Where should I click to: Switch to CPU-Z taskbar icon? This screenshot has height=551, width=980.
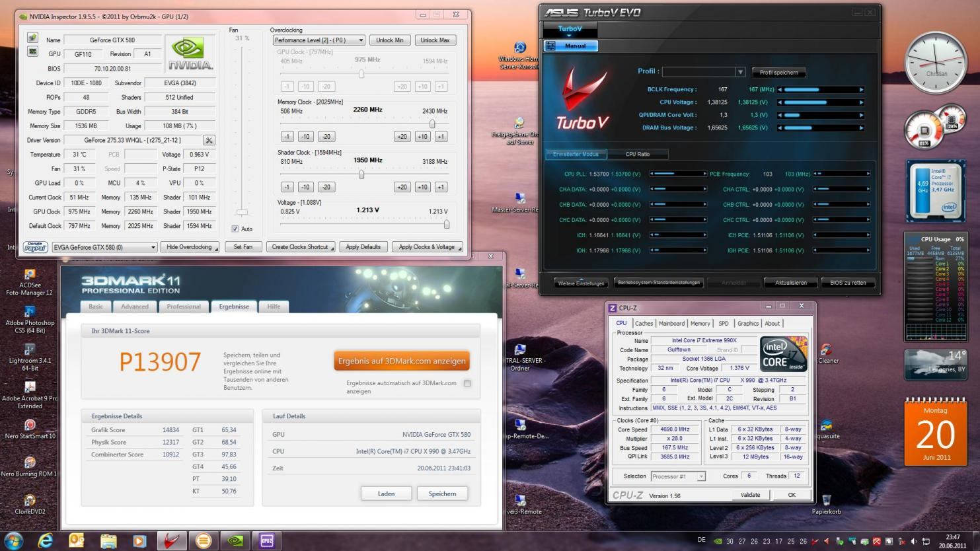[x=266, y=540]
